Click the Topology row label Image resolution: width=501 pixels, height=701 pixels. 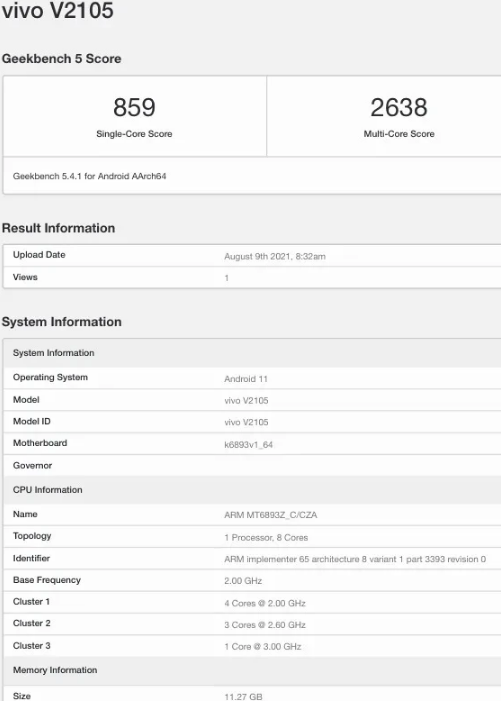[32, 536]
